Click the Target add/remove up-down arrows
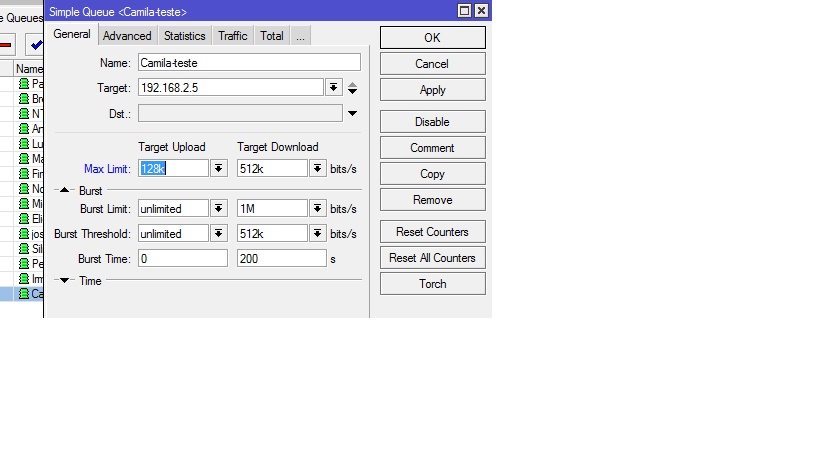This screenshot has height=460, width=819. [x=353, y=88]
